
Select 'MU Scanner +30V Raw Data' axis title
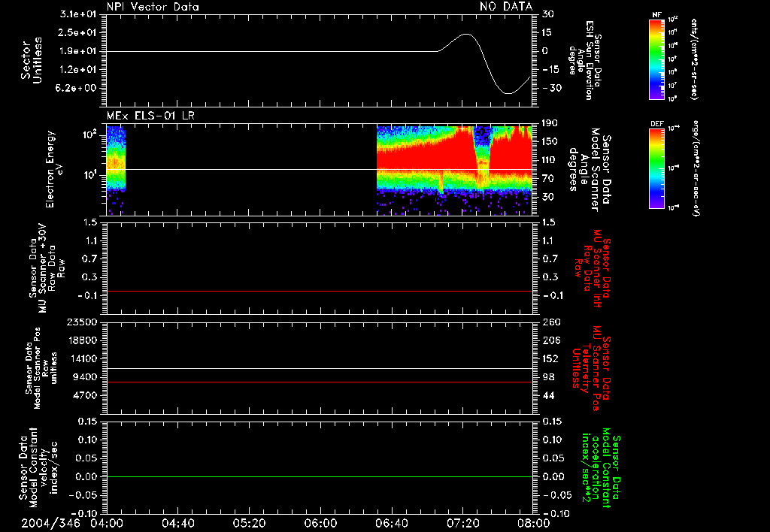pos(46,268)
